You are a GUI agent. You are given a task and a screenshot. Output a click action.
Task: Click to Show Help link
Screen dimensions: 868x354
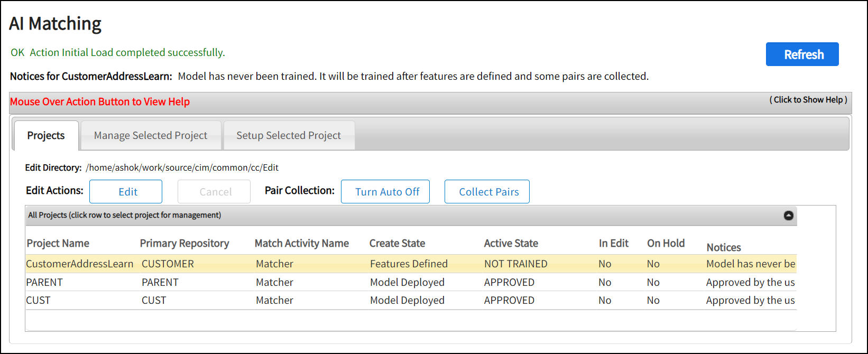click(x=808, y=100)
